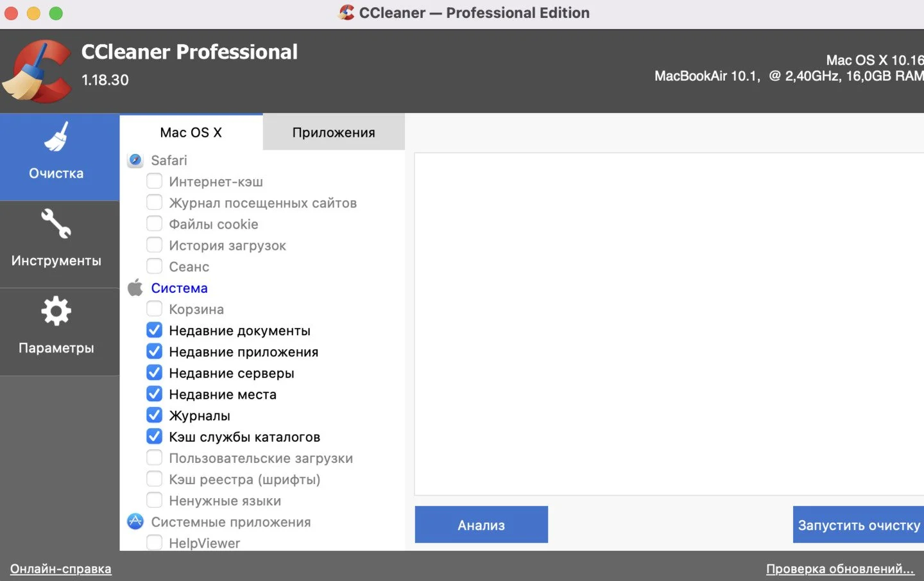
Task: Uncheck Недавние приложения
Action: point(154,351)
